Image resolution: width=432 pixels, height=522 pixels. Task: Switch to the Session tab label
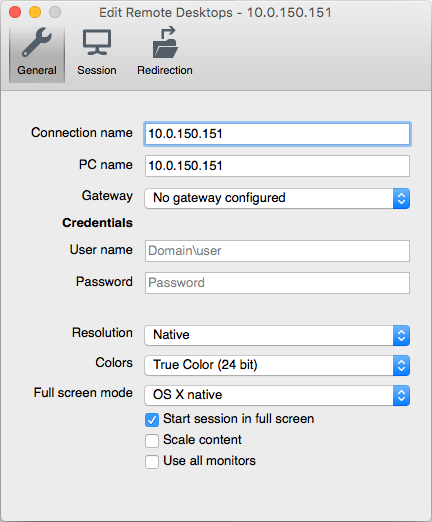(x=97, y=70)
